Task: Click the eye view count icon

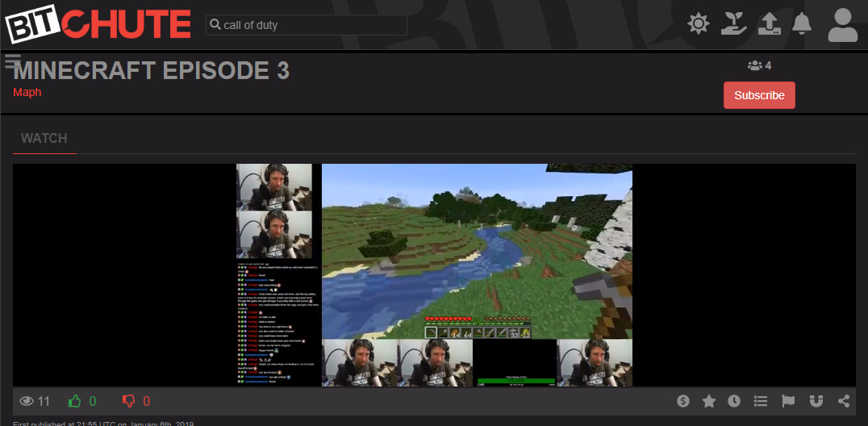Action: [27, 401]
